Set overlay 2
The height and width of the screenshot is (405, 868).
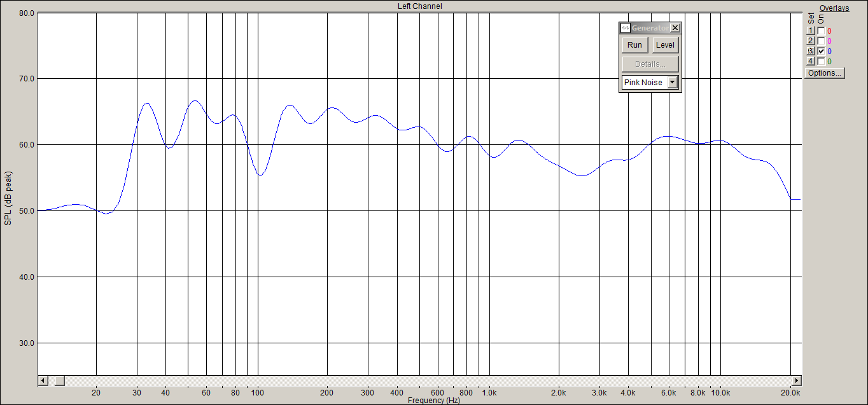(x=811, y=41)
